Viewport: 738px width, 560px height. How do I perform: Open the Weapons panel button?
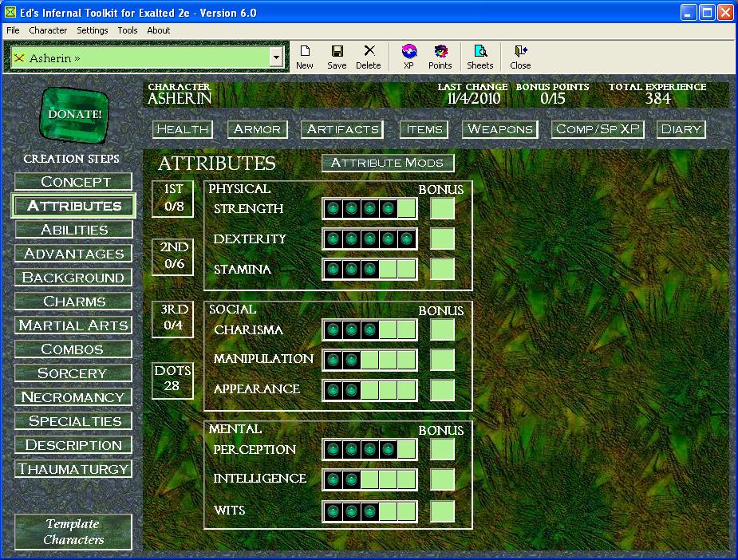tap(500, 129)
